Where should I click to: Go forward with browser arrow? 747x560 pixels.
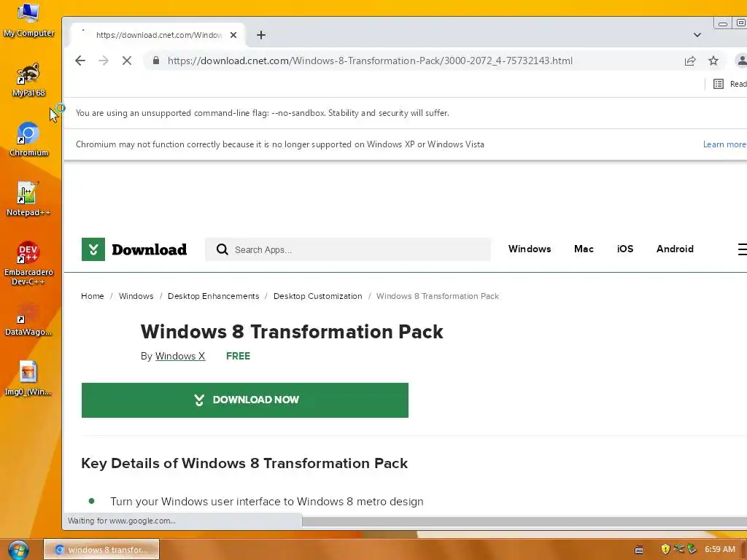(104, 61)
